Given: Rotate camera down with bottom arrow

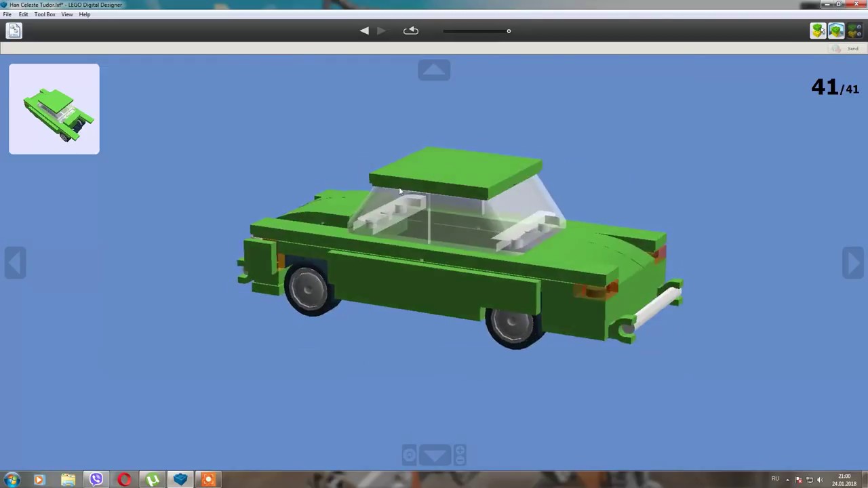Looking at the screenshot, I should coord(434,455).
